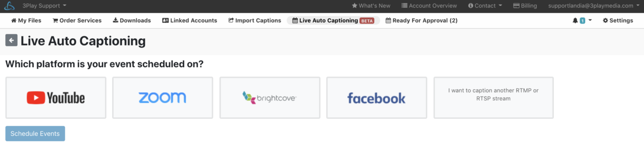
Task: Pick the Brightcove platform tile
Action: [270, 98]
